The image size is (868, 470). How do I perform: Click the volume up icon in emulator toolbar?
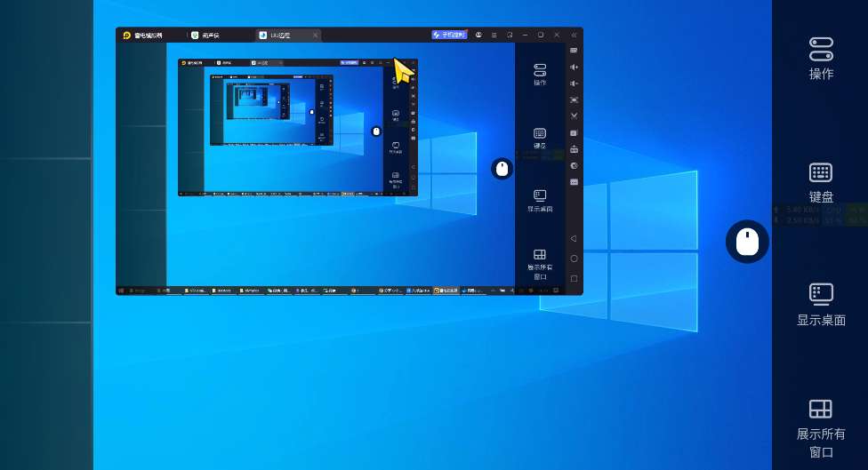575,67
